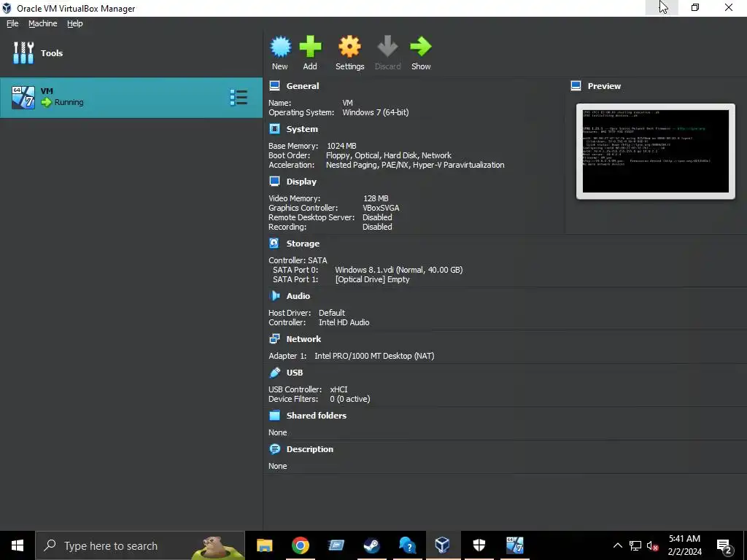The height and width of the screenshot is (560, 747).
Task: Click the running VM window taskbar icon
Action: pyautogui.click(x=515, y=545)
